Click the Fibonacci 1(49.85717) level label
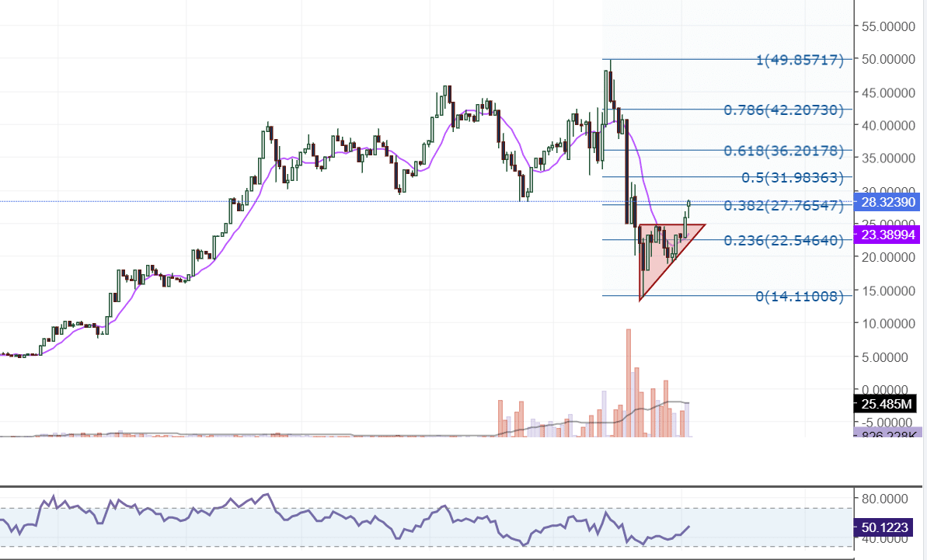Image resolution: width=927 pixels, height=560 pixels. (799, 60)
